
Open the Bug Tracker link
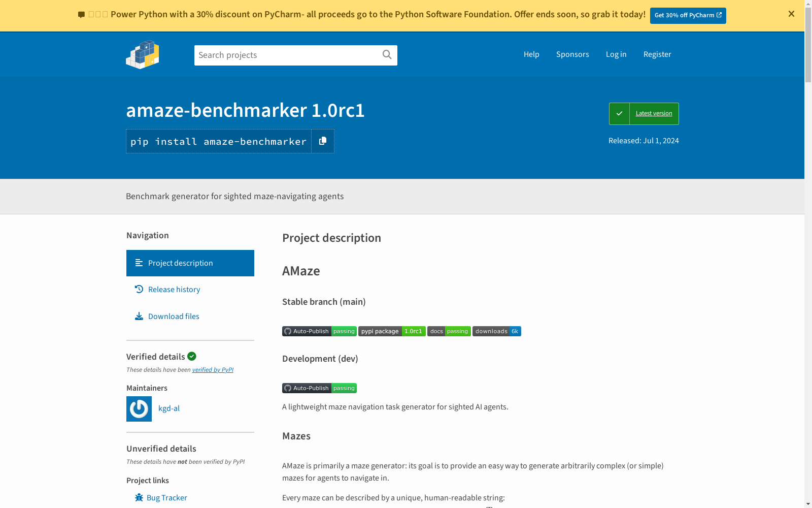(167, 498)
